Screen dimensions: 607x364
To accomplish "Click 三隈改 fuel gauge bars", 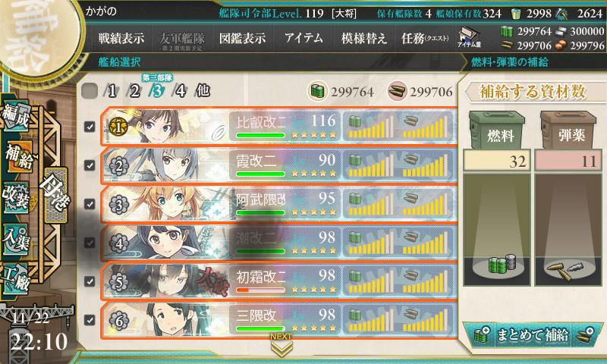I will pyautogui.click(x=371, y=320).
